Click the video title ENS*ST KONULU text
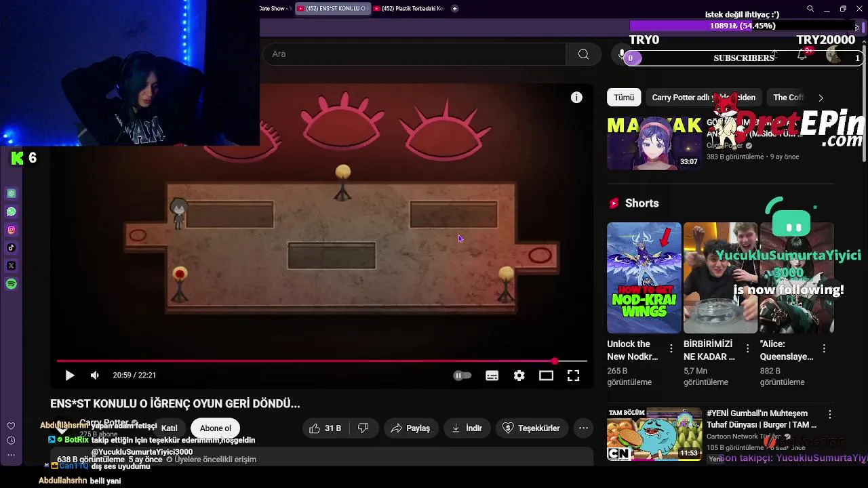The height and width of the screenshot is (488, 868). [x=175, y=404]
